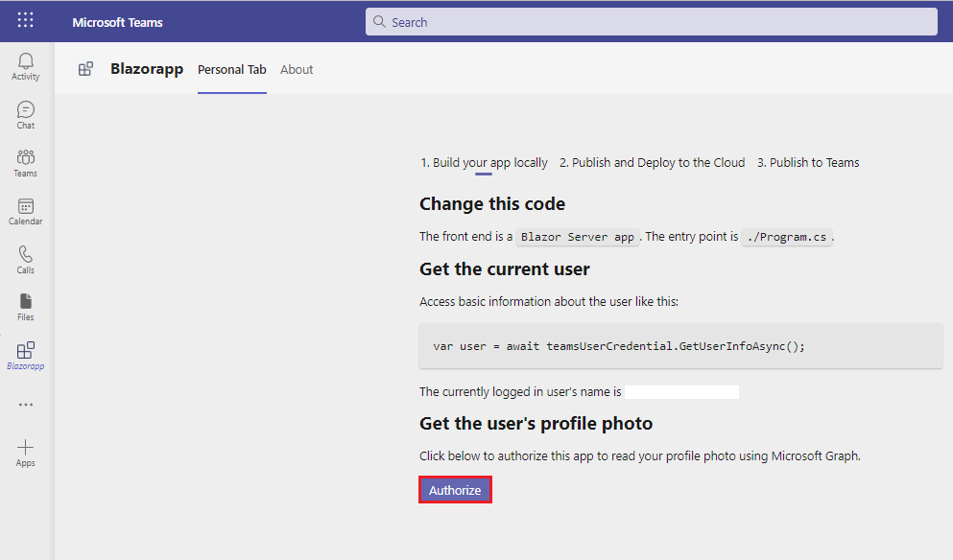This screenshot has height=560, width=953.
Task: Click the Microsoft Teams title
Action: coord(117,22)
